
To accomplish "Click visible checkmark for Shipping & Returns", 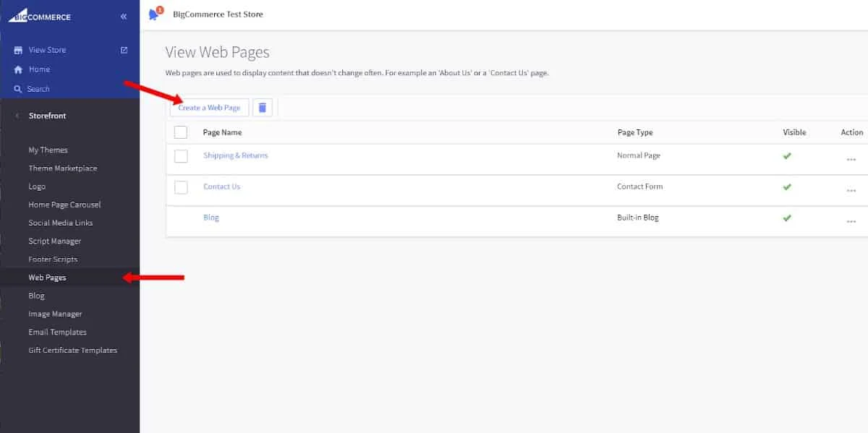I will pos(787,155).
